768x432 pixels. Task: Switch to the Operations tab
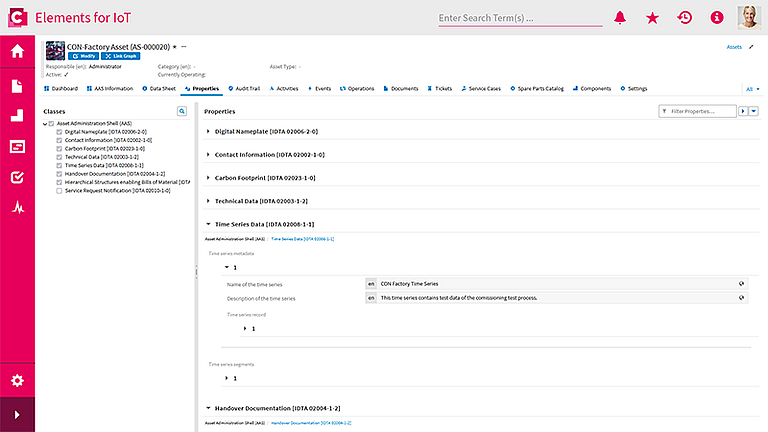[357, 89]
